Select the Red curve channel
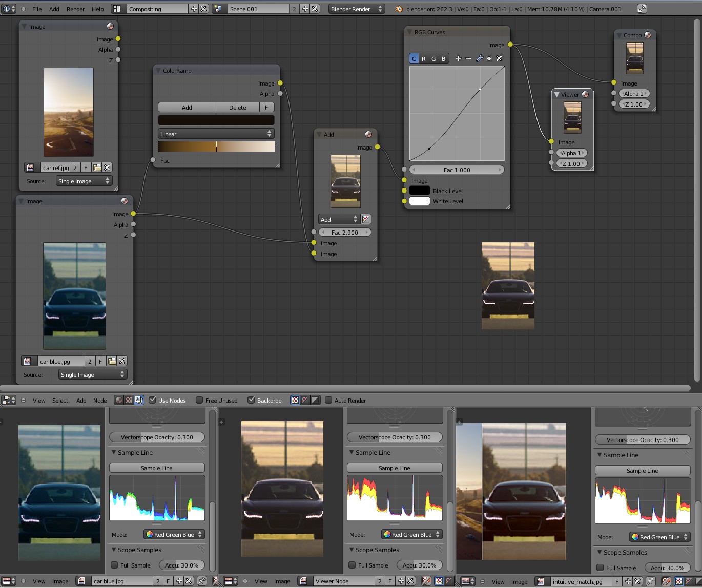Viewport: 702px width, 588px height. click(x=424, y=58)
